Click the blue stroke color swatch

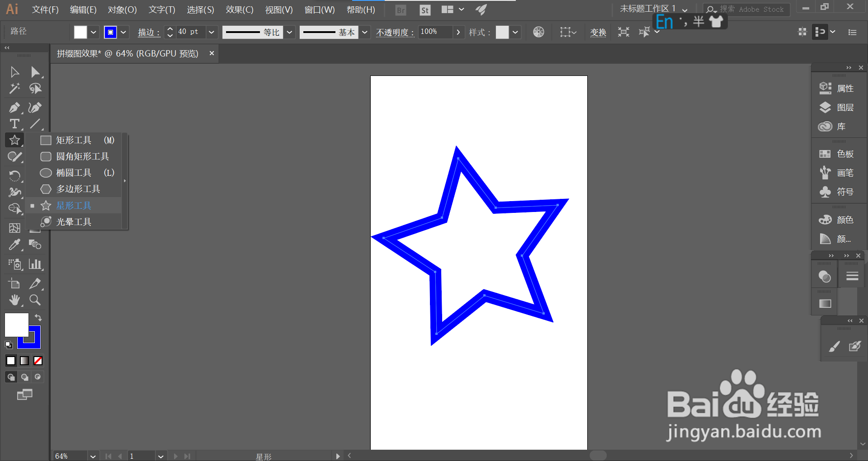(35, 343)
